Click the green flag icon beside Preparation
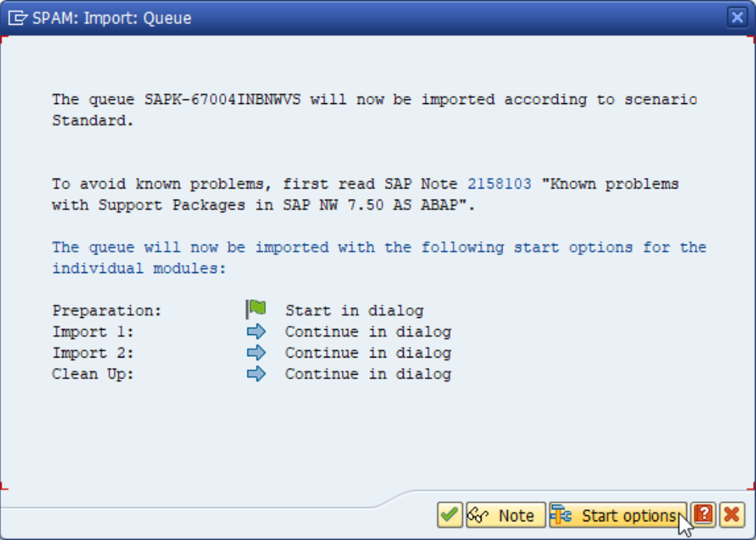Screen dimensions: 756x540 coord(256,310)
